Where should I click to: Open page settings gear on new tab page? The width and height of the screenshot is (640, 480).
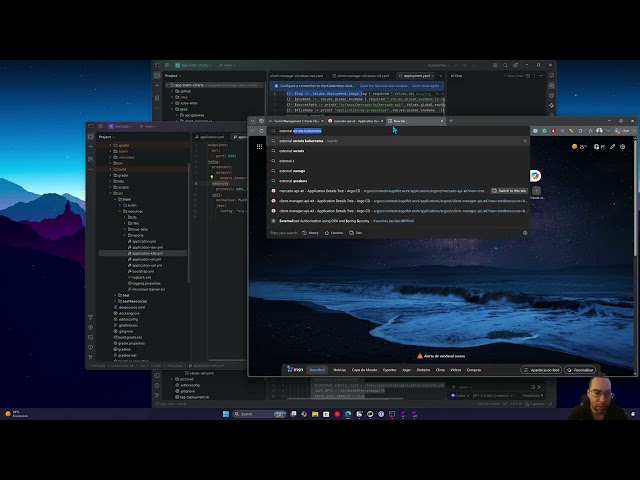coord(622,147)
